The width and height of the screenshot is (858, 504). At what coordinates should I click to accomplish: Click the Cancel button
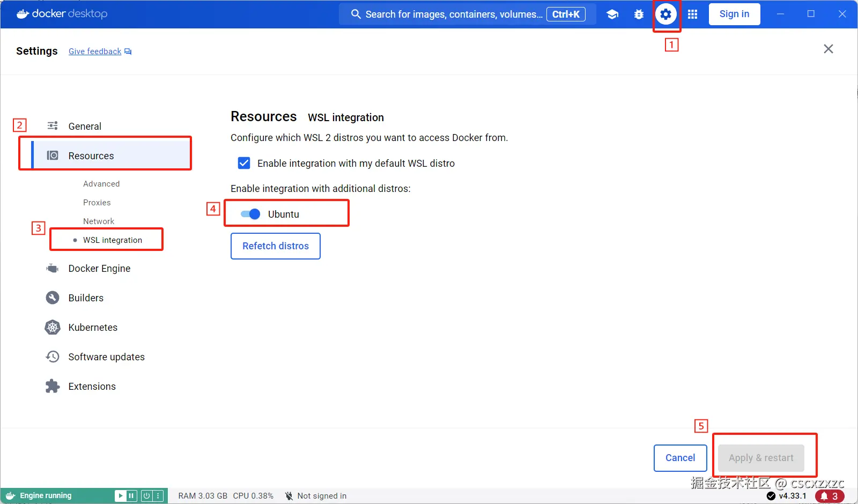pyautogui.click(x=681, y=458)
